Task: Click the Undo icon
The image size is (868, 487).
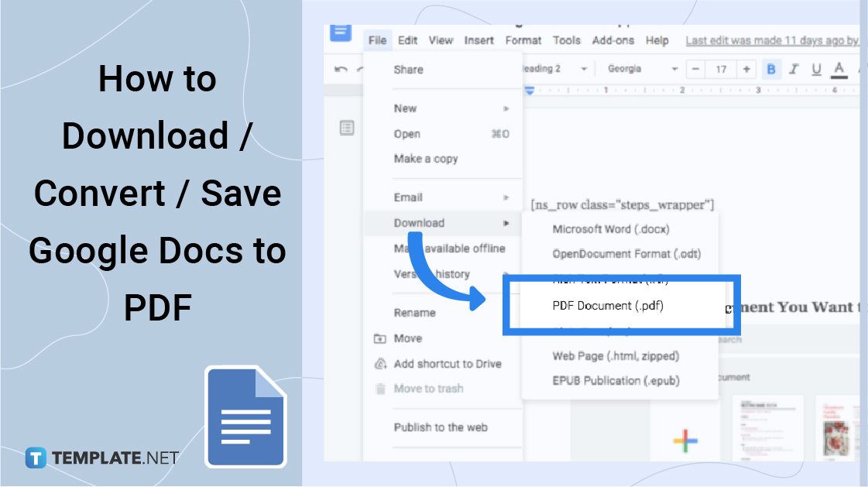Action: click(340, 69)
